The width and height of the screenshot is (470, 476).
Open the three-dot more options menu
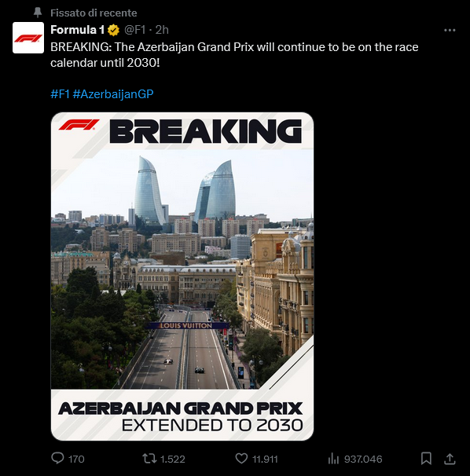[450, 30]
